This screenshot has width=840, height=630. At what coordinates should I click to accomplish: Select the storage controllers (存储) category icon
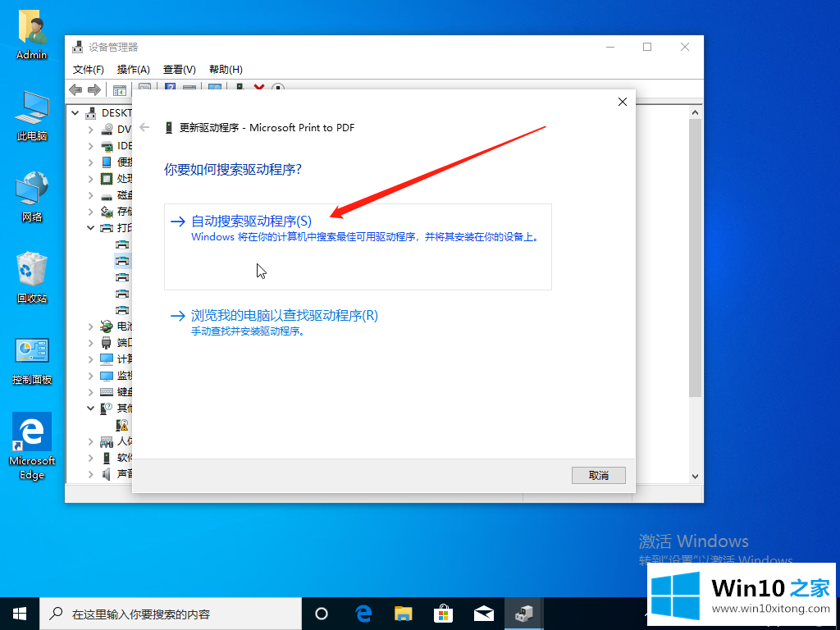[x=107, y=211]
